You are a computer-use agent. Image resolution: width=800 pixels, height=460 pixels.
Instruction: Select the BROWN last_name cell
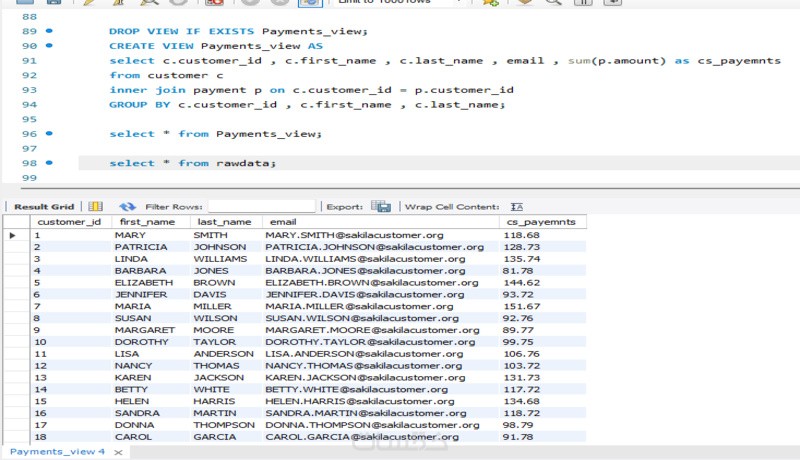click(227, 283)
